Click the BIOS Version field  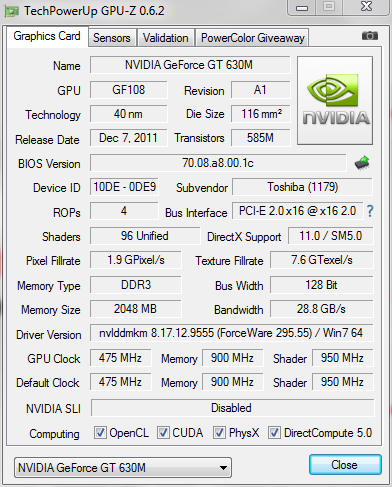[x=218, y=163]
